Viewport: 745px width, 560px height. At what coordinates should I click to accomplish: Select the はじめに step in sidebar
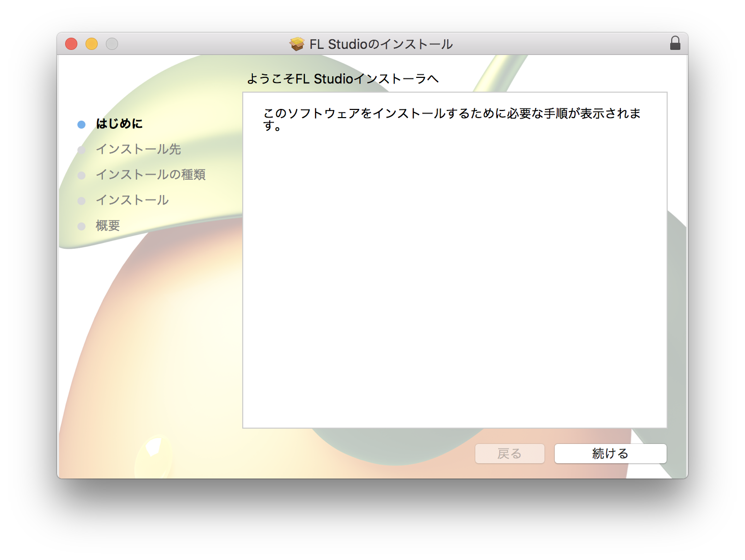pyautogui.click(x=119, y=124)
